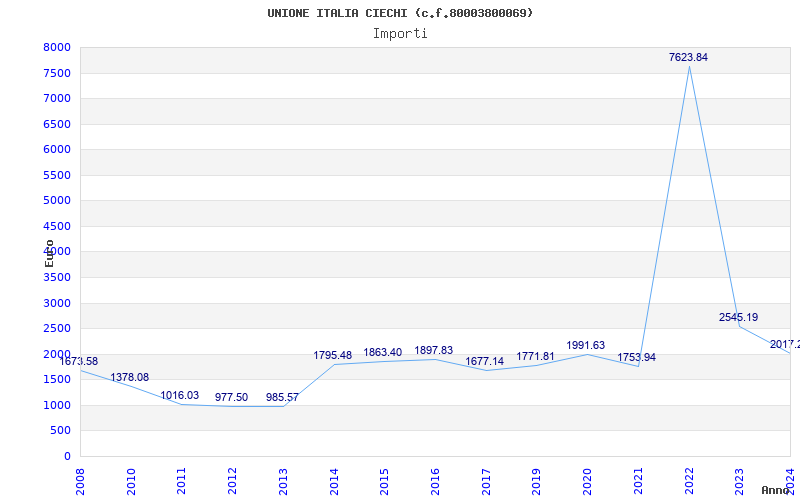
Task: Click the y-axis value 500
Action: [61, 431]
